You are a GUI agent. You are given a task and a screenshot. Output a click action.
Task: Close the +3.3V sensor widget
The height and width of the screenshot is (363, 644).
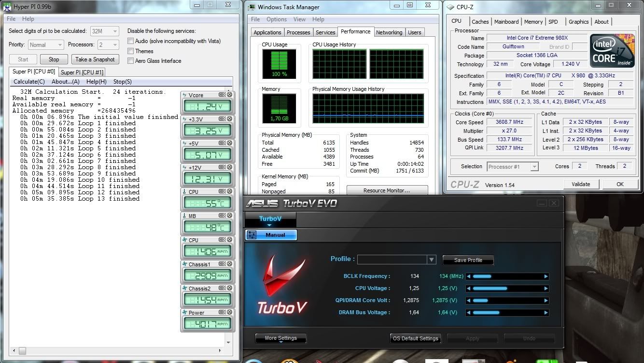click(x=229, y=119)
